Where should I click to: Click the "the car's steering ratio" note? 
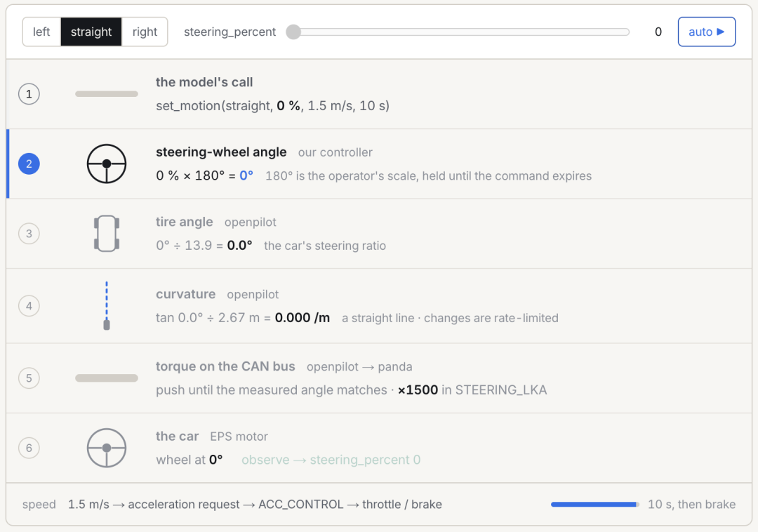325,246
